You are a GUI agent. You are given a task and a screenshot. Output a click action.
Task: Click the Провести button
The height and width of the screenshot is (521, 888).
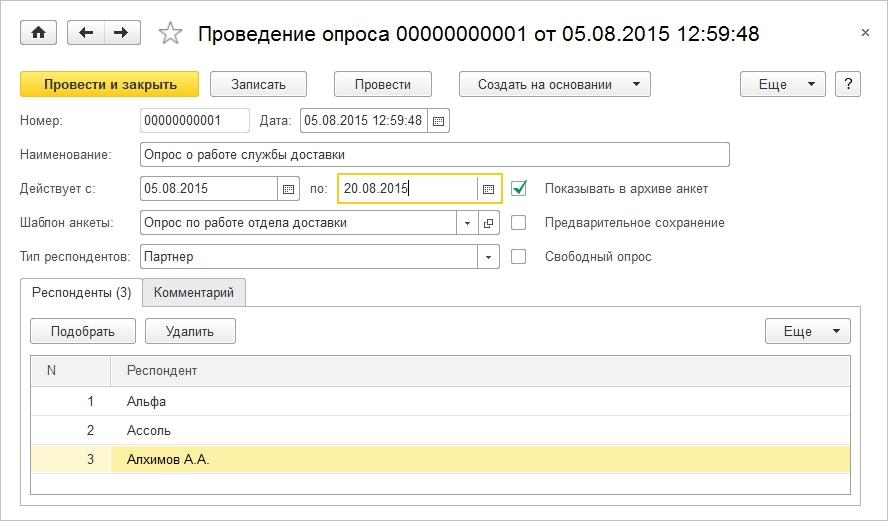tap(383, 84)
